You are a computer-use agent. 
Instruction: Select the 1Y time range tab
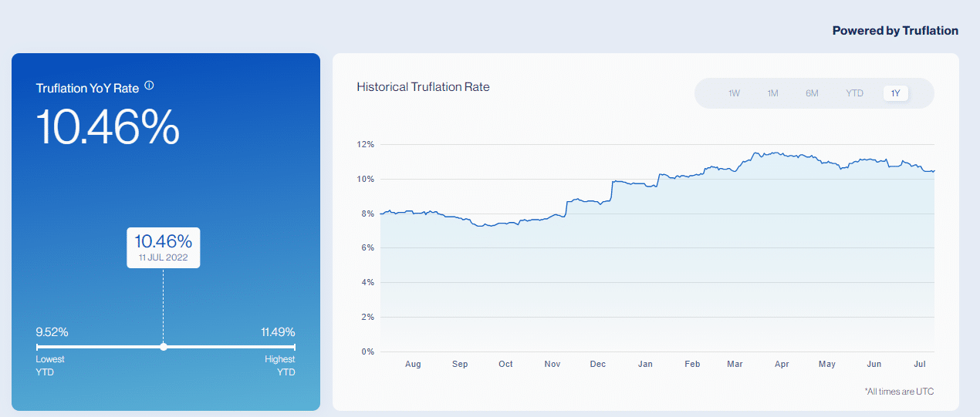click(896, 93)
